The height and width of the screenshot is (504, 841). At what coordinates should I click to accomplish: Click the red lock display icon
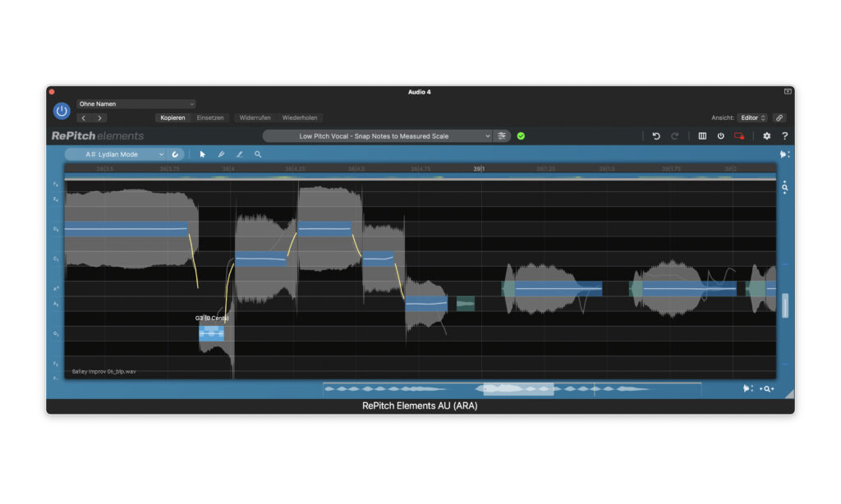pos(740,136)
